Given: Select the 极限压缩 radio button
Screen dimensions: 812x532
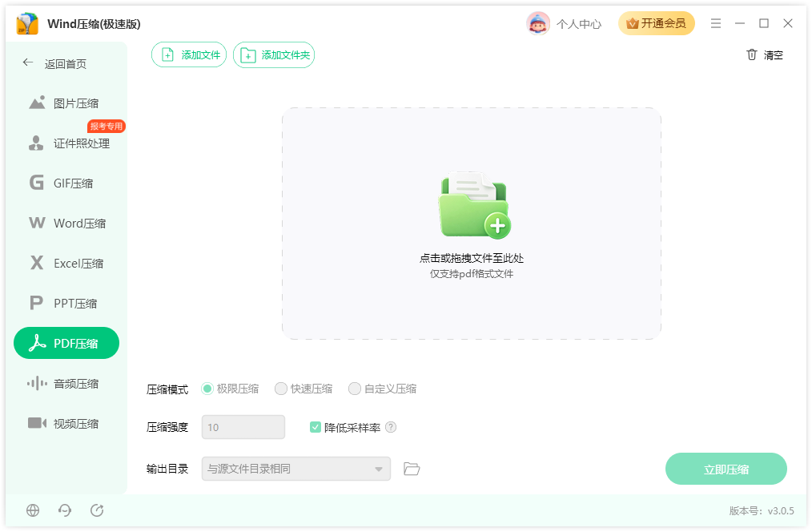Looking at the screenshot, I should [x=207, y=389].
